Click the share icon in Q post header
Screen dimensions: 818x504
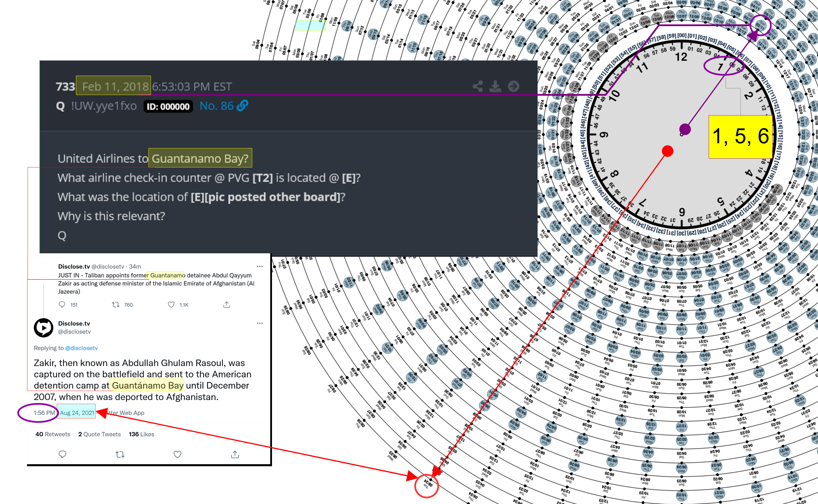click(477, 86)
